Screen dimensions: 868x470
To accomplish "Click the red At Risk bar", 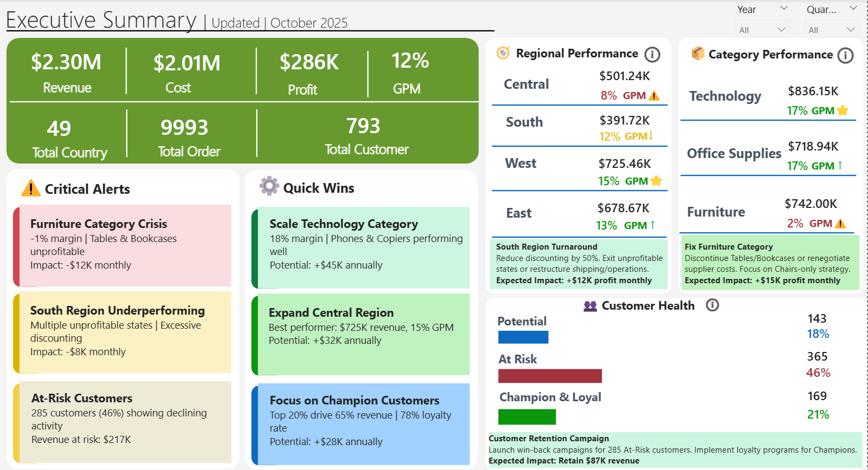I will click(x=549, y=375).
